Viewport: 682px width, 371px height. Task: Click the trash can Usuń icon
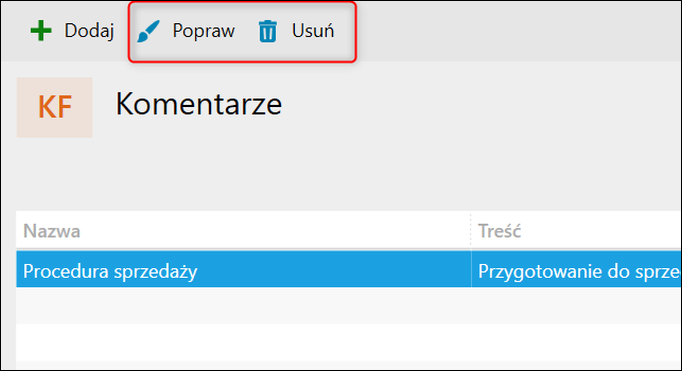point(267,31)
